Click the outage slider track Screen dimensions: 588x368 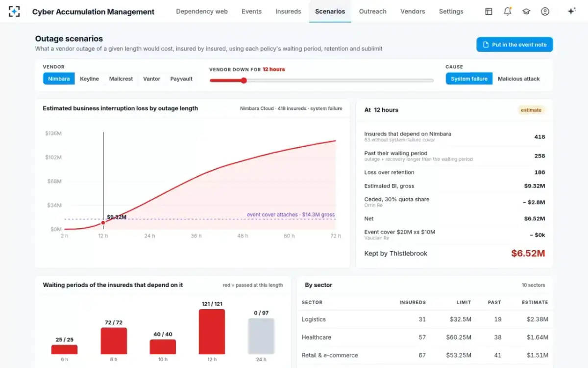pyautogui.click(x=321, y=80)
